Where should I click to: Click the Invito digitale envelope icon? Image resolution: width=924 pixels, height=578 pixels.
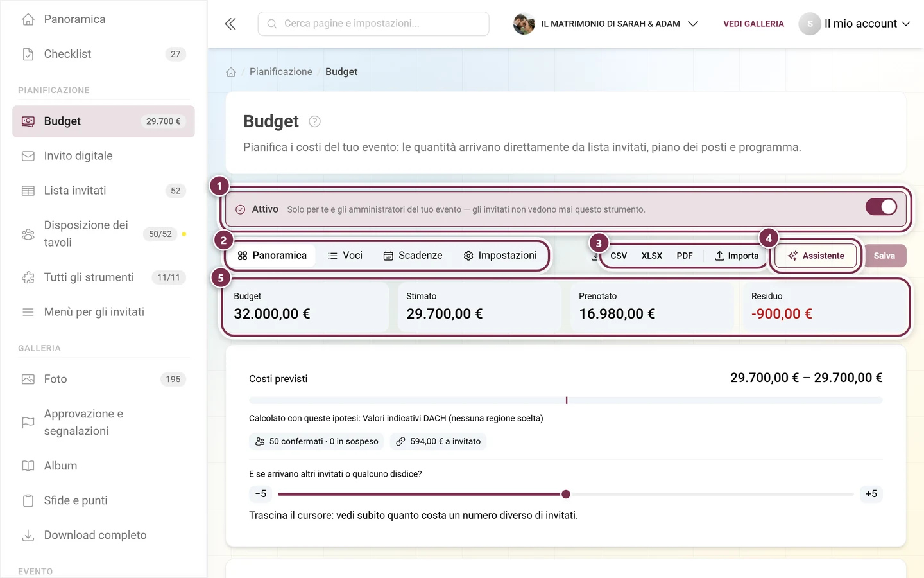(28, 156)
